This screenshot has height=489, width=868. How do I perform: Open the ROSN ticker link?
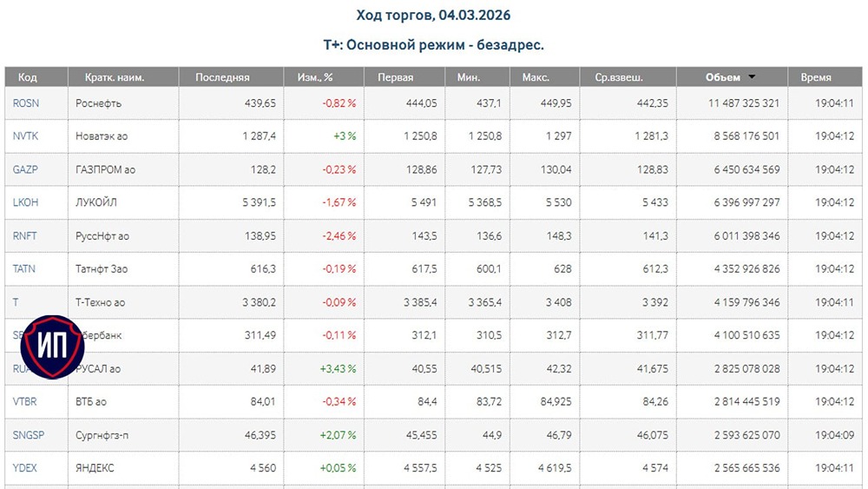(x=26, y=103)
